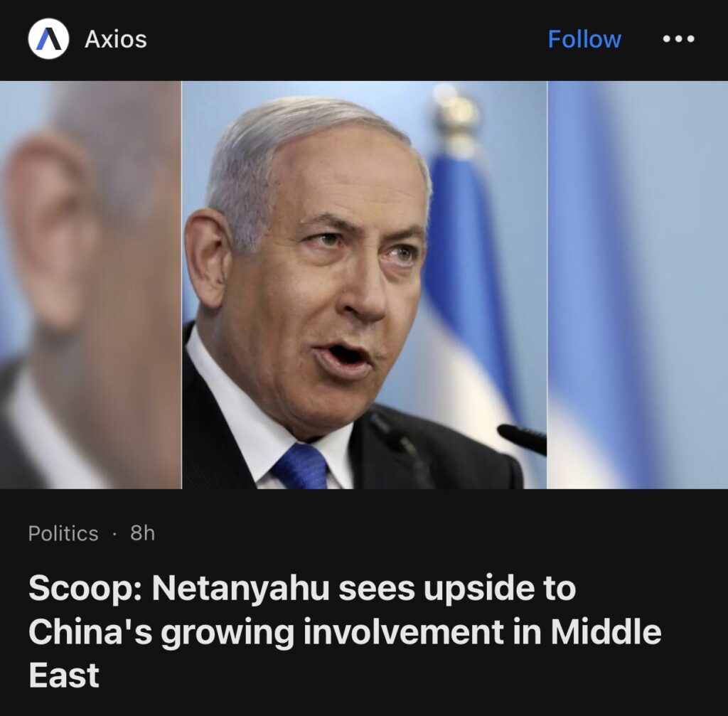Open the article's center photo
This screenshot has height=716, width=728.
(x=364, y=284)
